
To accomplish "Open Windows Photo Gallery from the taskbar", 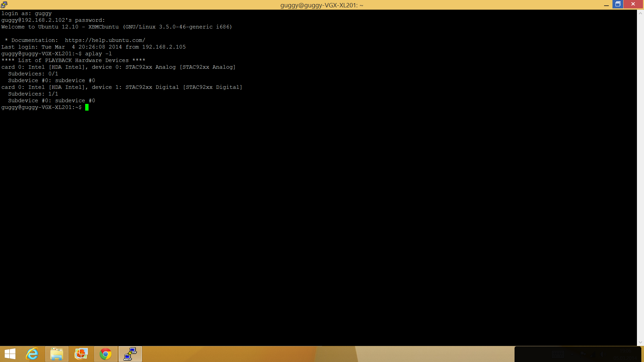I will point(81,354).
